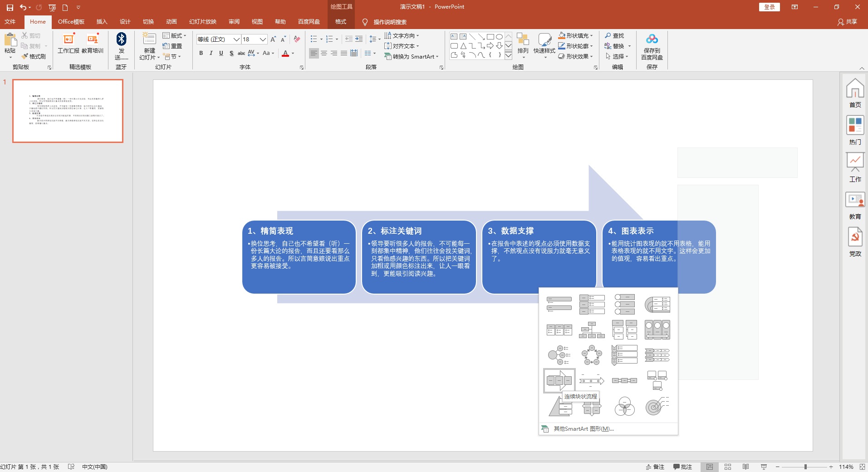Increase the font size
The image size is (868, 472).
pyautogui.click(x=273, y=39)
